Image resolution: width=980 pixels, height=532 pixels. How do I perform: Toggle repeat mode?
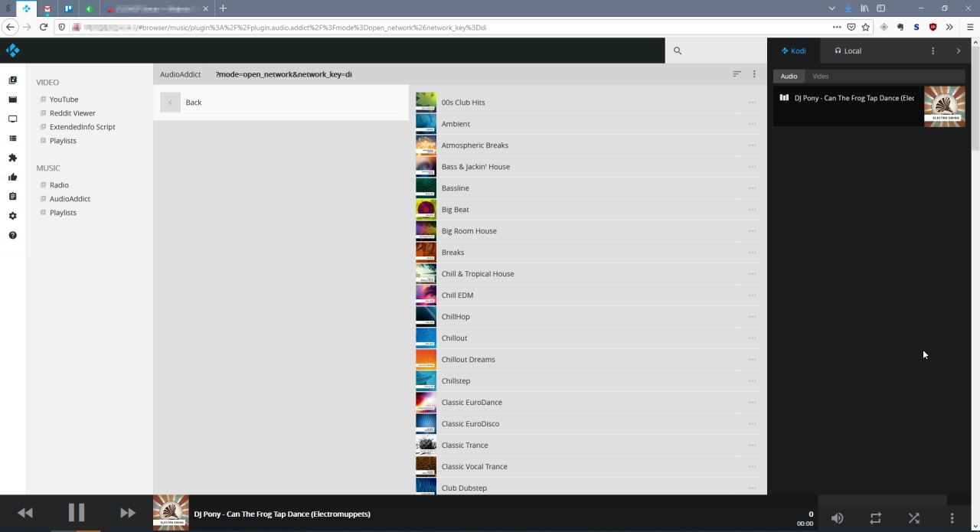pyautogui.click(x=876, y=518)
